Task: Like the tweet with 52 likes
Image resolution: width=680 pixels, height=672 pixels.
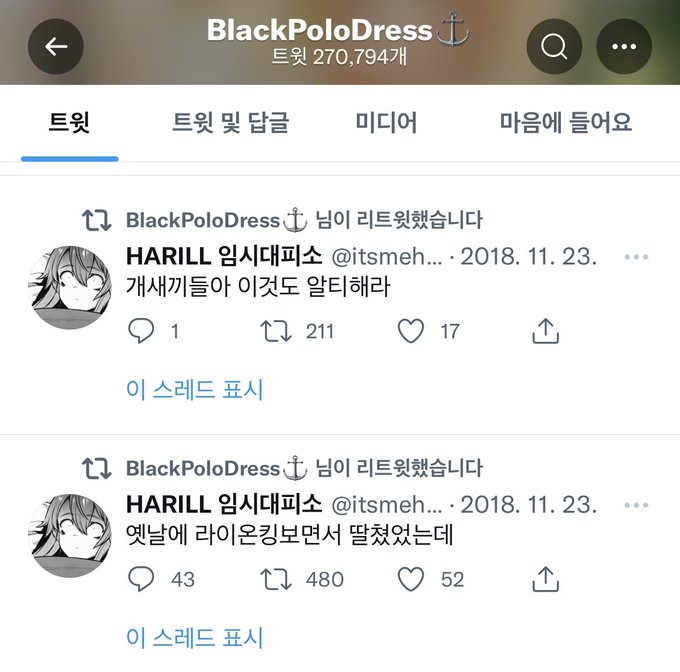Action: [x=411, y=579]
